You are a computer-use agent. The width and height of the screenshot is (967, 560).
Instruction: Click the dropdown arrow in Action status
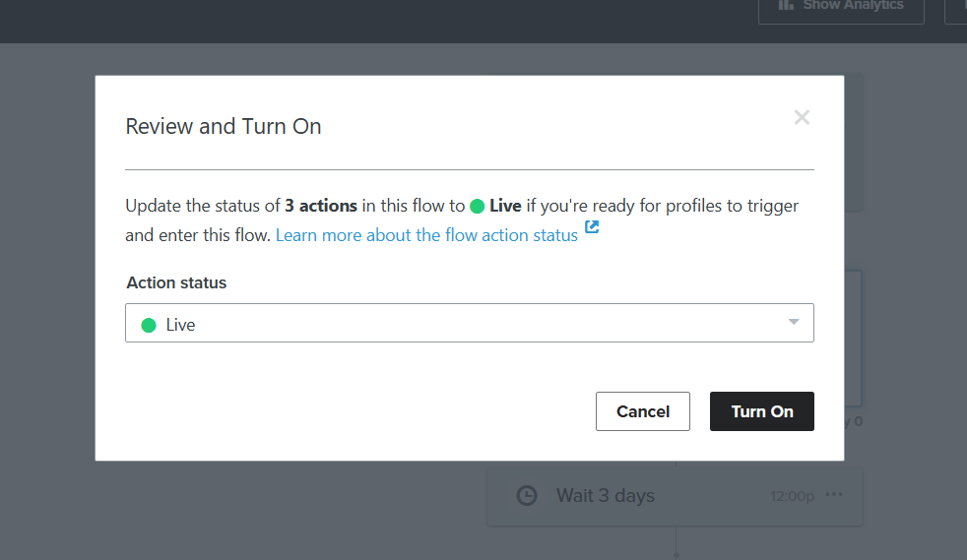[x=794, y=322]
